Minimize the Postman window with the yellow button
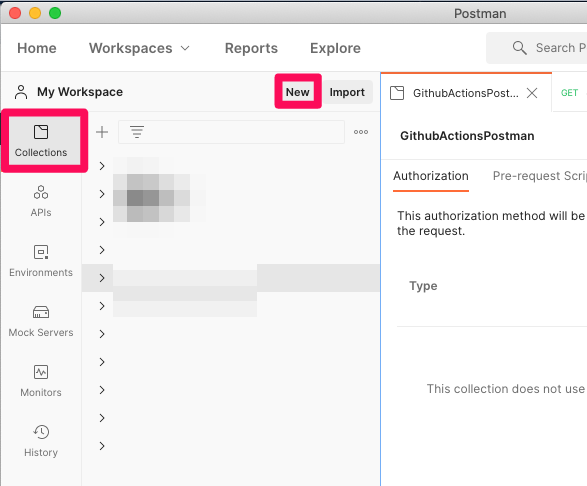587x486 pixels. (x=35, y=13)
